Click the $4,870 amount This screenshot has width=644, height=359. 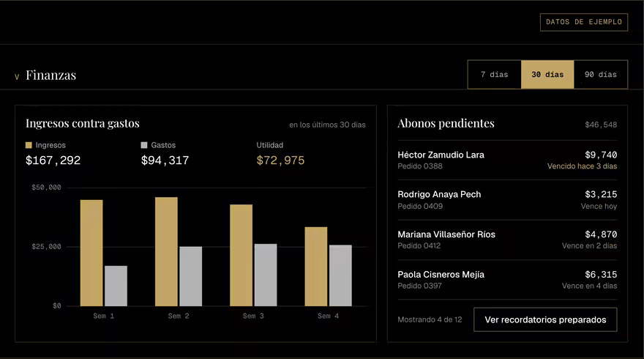point(601,234)
